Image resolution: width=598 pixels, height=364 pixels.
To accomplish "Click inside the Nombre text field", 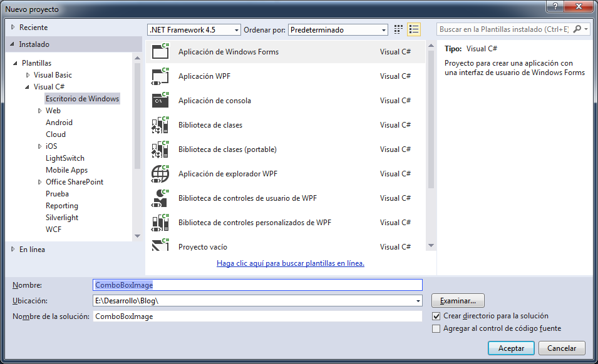I will pyautogui.click(x=257, y=285).
